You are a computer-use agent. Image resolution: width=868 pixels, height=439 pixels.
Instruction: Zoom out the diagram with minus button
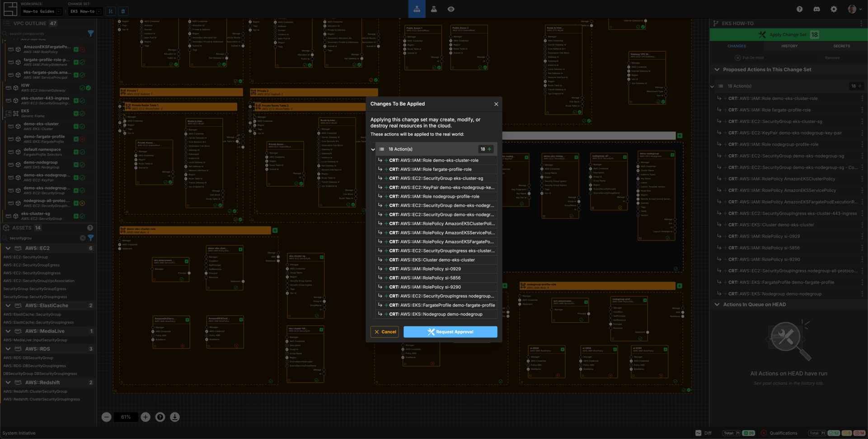click(x=106, y=417)
